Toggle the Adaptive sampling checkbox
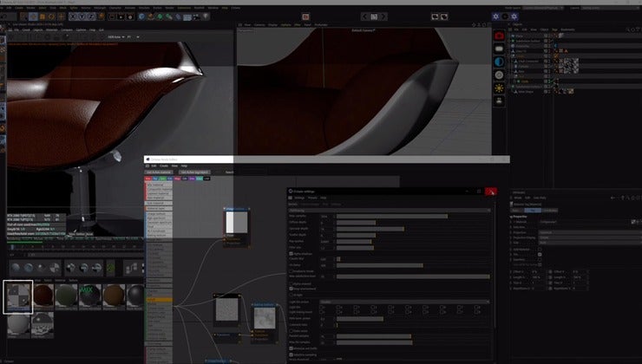The width and height of the screenshot is (642, 364). pyautogui.click(x=292, y=355)
